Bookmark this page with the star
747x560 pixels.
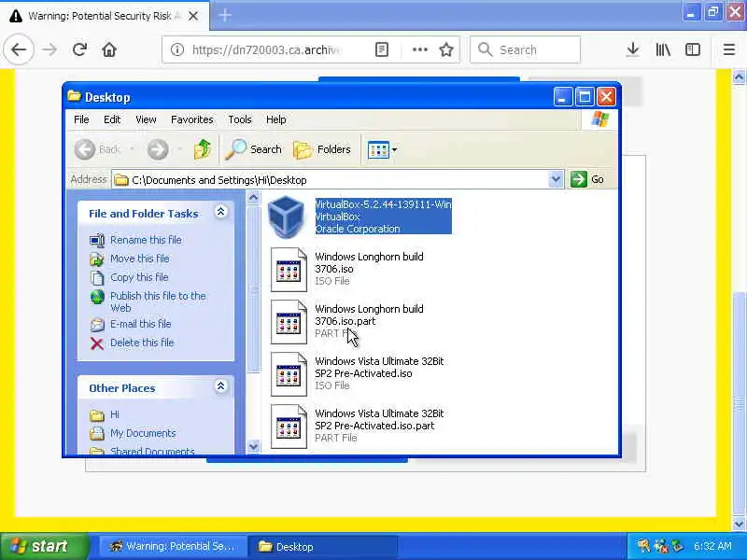click(x=446, y=49)
